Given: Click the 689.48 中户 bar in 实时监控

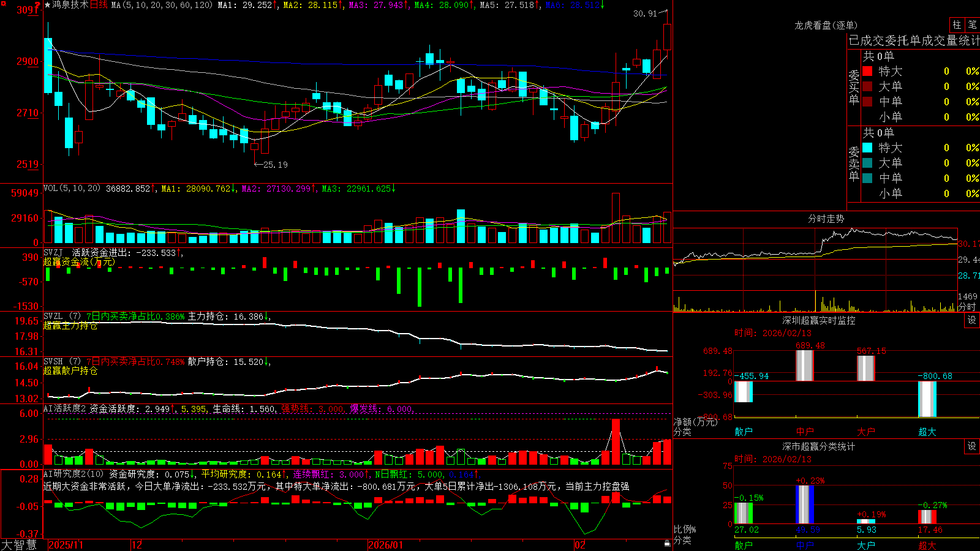Looking at the screenshot, I should 805,365.
